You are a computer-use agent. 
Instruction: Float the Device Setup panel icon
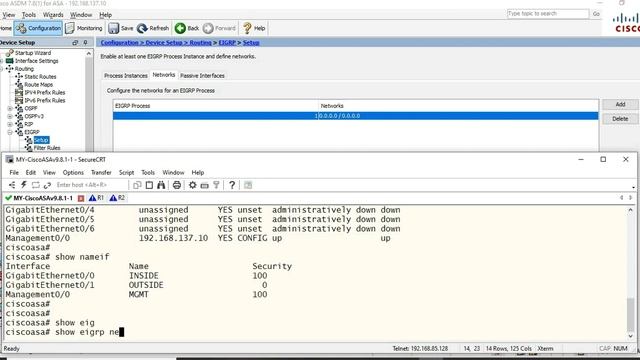pyautogui.click(x=75, y=42)
